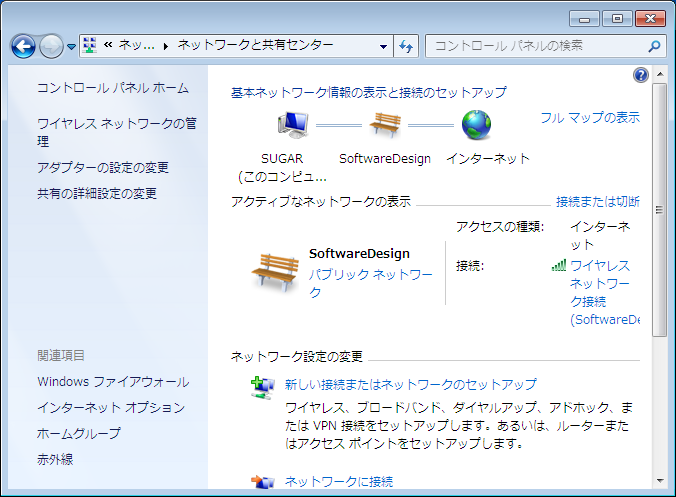Click the connect to network icon
The height and width of the screenshot is (497, 676).
point(263,481)
